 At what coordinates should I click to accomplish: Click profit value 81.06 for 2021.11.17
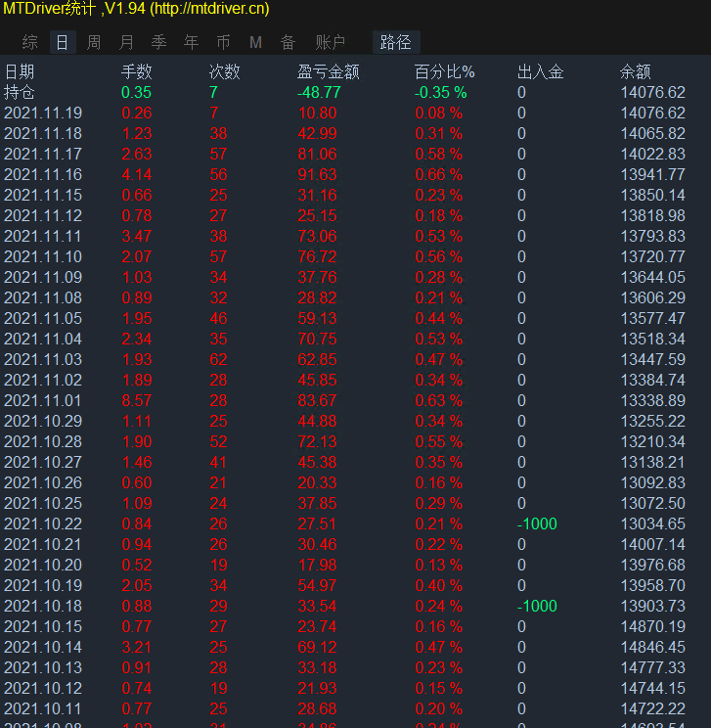pos(317,155)
